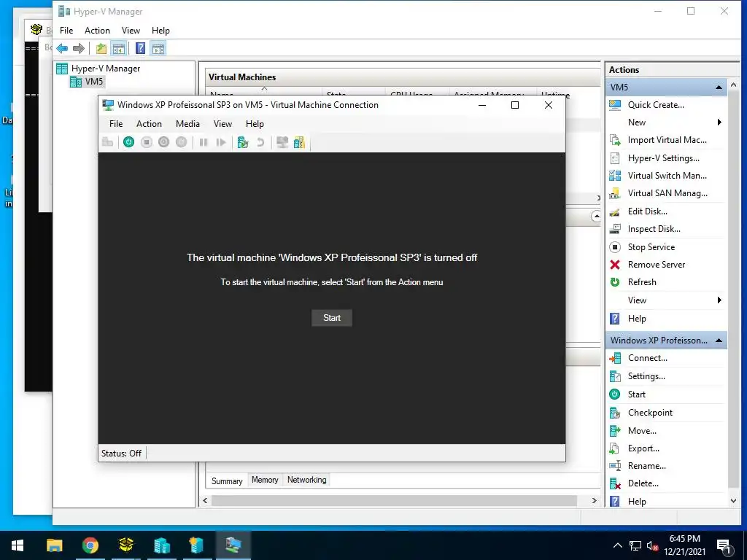Select Hyper-V Manager root tree node
Viewport: 747px width, 560px height.
point(106,69)
